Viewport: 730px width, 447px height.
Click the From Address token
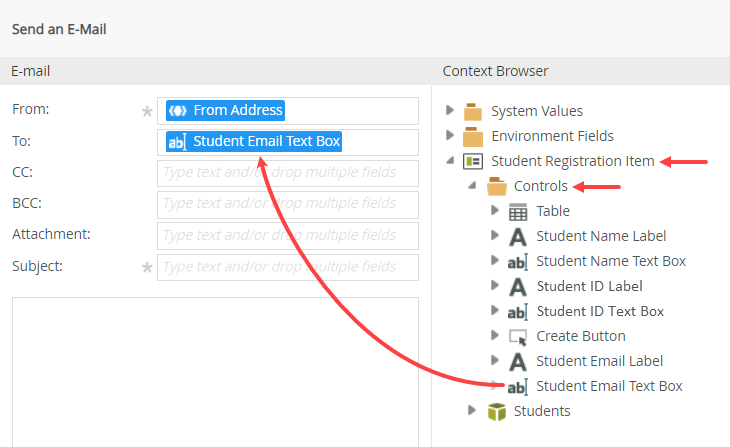[227, 110]
